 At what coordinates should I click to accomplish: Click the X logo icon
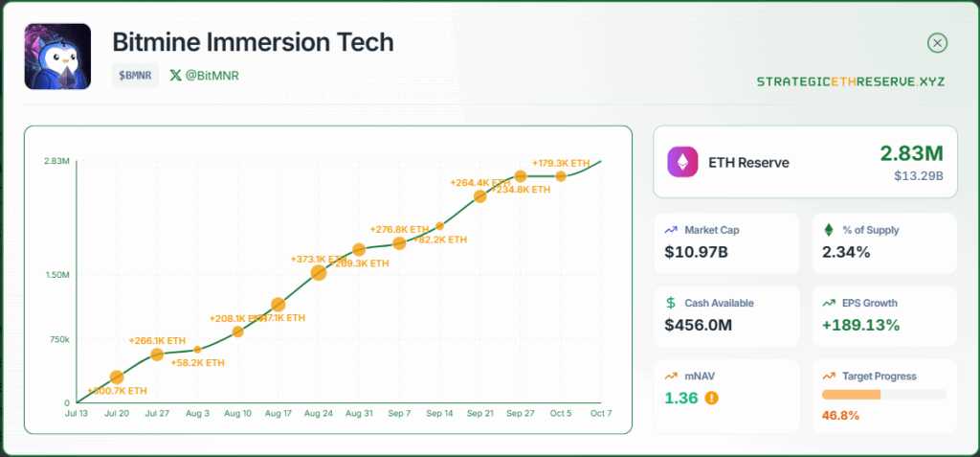tap(175, 75)
